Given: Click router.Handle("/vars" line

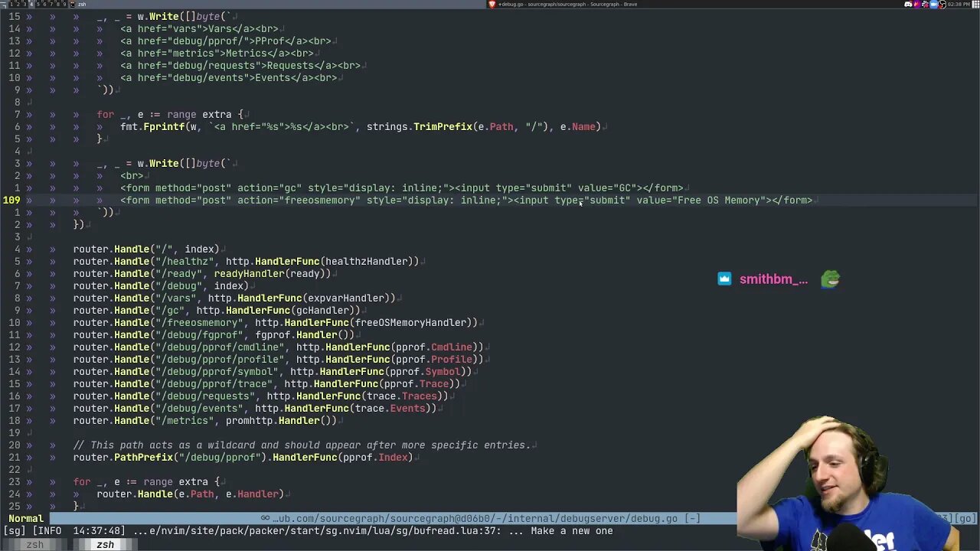Looking at the screenshot, I should click(234, 298).
